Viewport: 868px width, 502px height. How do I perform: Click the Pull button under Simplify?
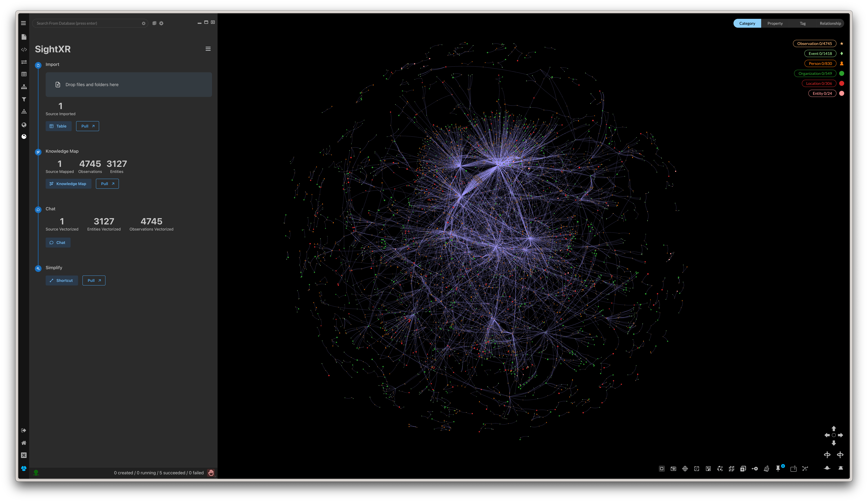point(94,280)
